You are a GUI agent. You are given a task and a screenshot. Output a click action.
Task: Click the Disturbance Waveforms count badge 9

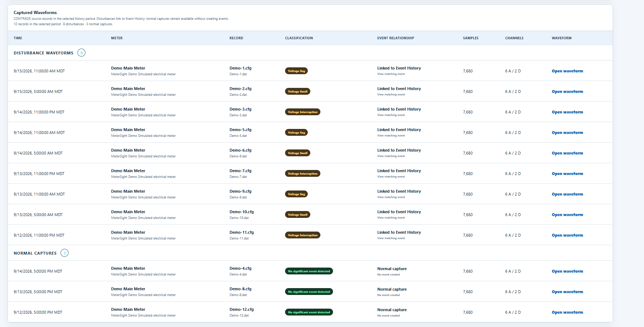81,53
